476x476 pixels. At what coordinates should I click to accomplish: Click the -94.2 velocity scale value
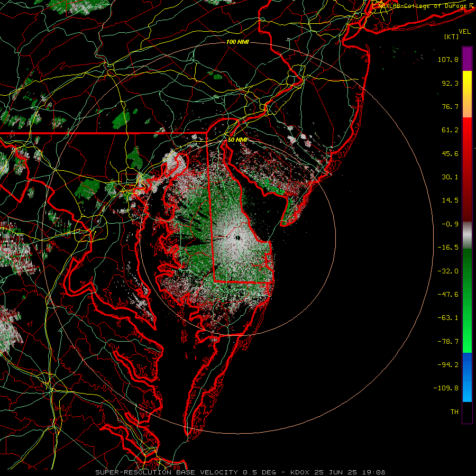point(448,365)
